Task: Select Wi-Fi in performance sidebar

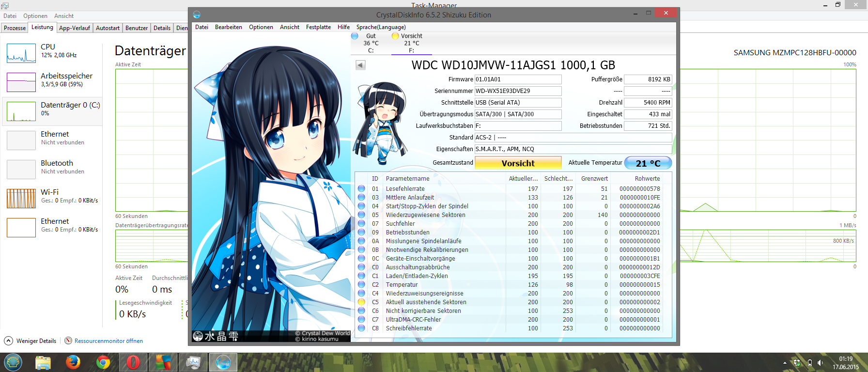Action: pyautogui.click(x=52, y=199)
